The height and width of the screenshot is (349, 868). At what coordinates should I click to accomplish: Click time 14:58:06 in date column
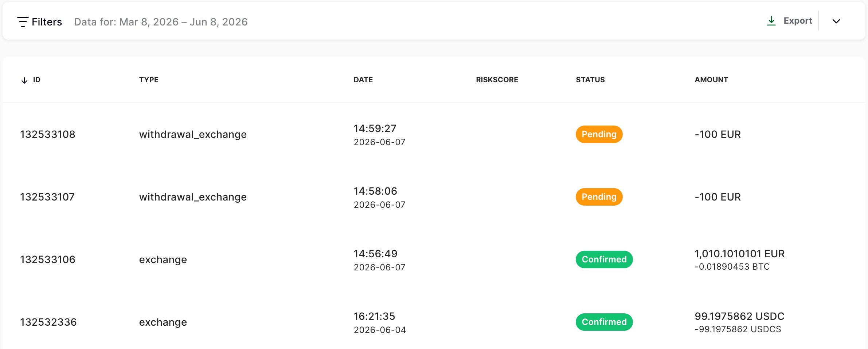[x=375, y=191]
